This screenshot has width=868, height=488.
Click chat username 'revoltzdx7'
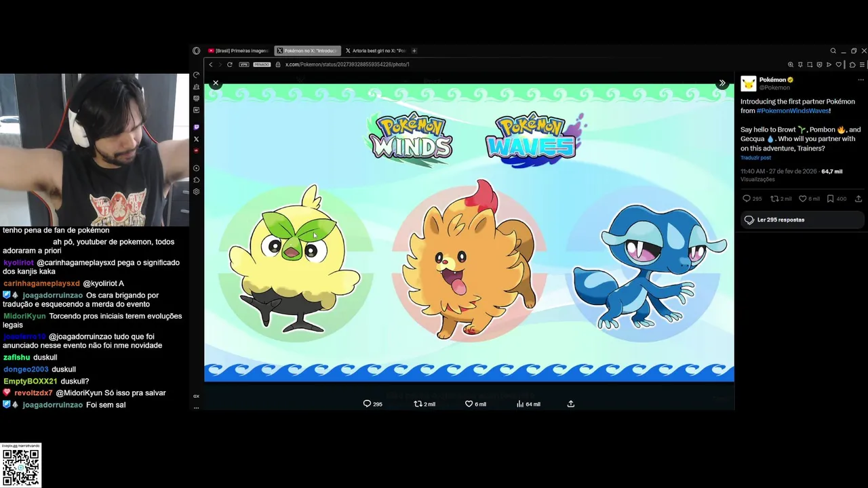point(33,393)
